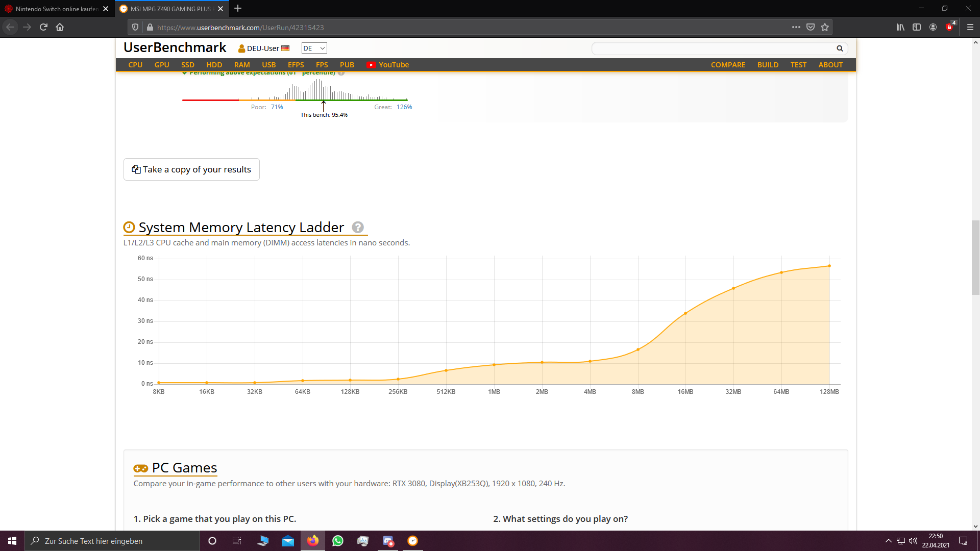Open the DE language dropdown
The width and height of the screenshot is (980, 551).
pyautogui.click(x=314, y=48)
